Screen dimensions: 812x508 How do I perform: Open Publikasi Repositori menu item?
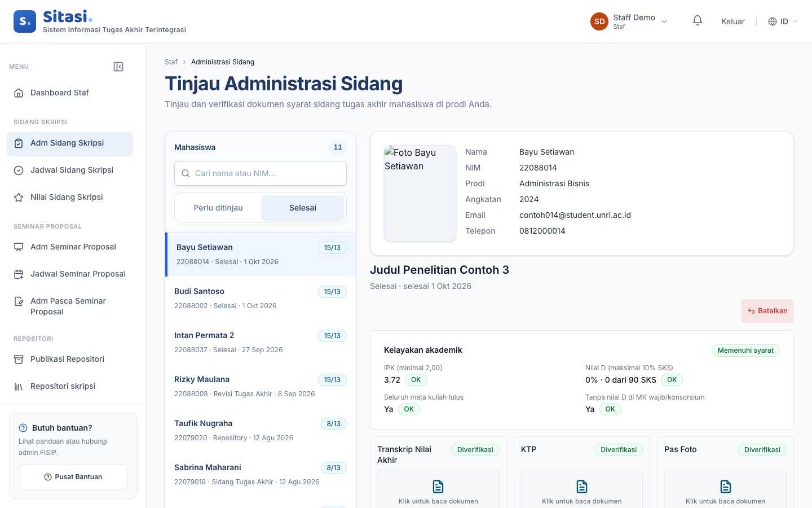[x=70, y=360]
